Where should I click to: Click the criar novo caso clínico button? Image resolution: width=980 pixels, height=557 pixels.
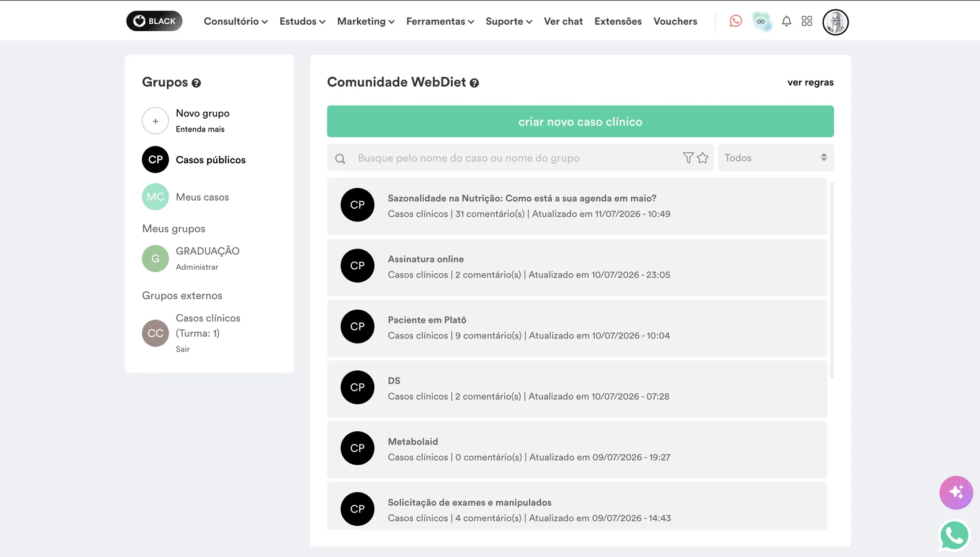pyautogui.click(x=580, y=122)
